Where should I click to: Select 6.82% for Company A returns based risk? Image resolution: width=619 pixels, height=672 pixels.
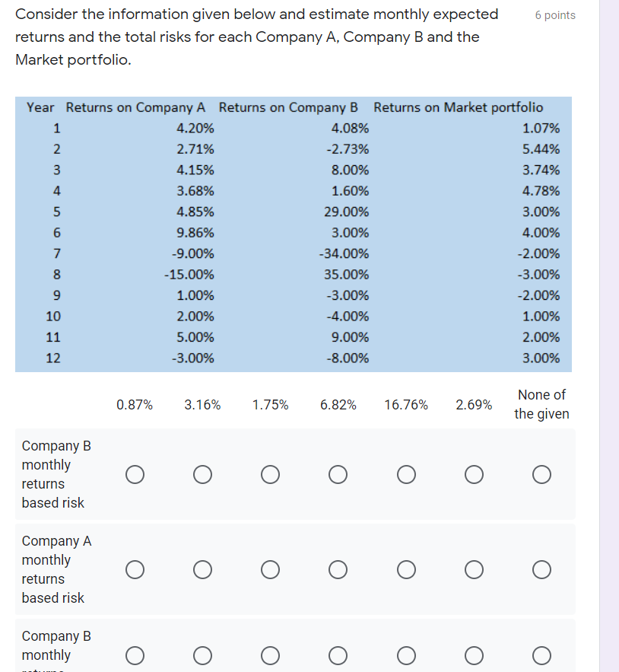[338, 569]
